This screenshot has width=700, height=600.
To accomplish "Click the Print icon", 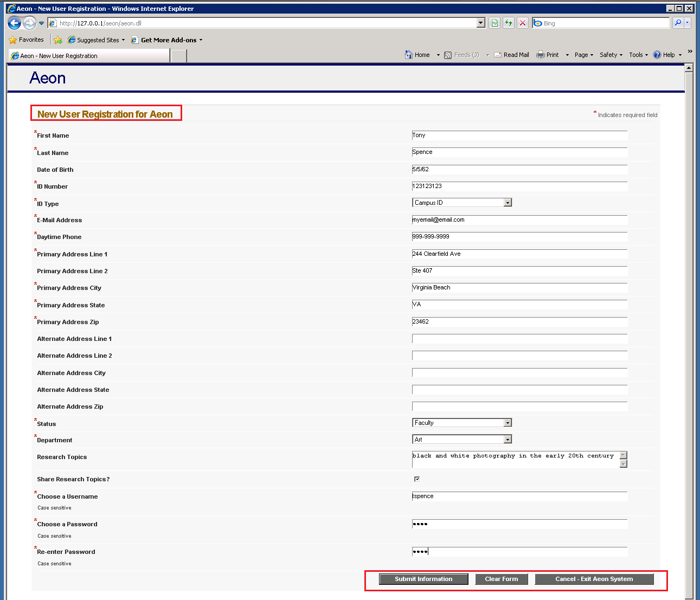I will pyautogui.click(x=541, y=54).
